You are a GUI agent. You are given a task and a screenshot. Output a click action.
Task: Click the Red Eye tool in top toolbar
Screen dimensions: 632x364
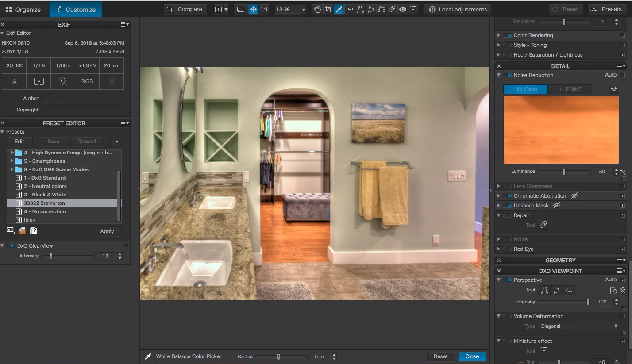402,9
